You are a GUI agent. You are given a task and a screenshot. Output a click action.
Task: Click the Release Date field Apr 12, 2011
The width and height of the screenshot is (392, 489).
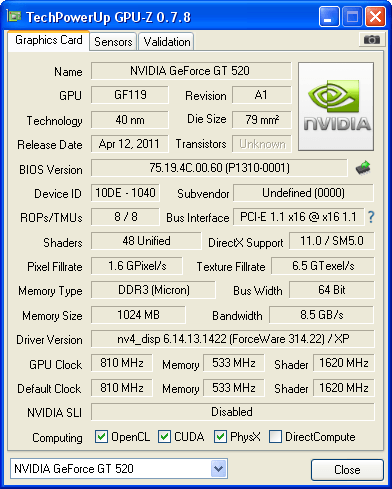coord(130,144)
